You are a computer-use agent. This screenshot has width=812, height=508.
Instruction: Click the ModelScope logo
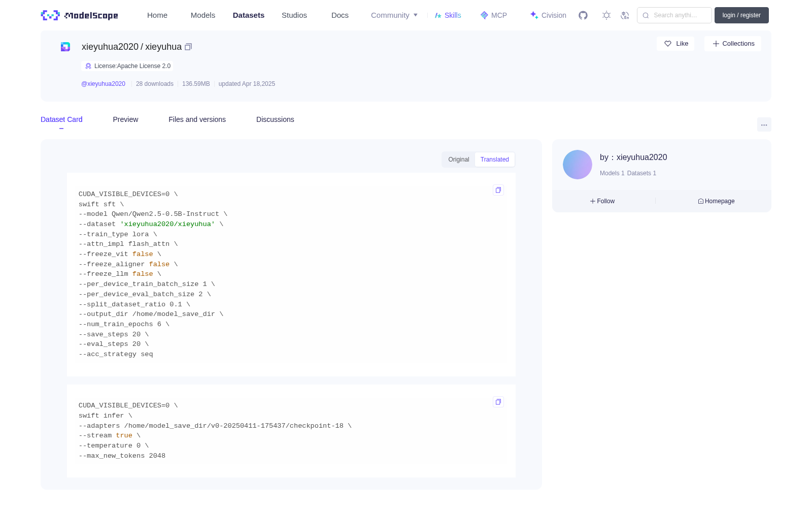point(79,15)
